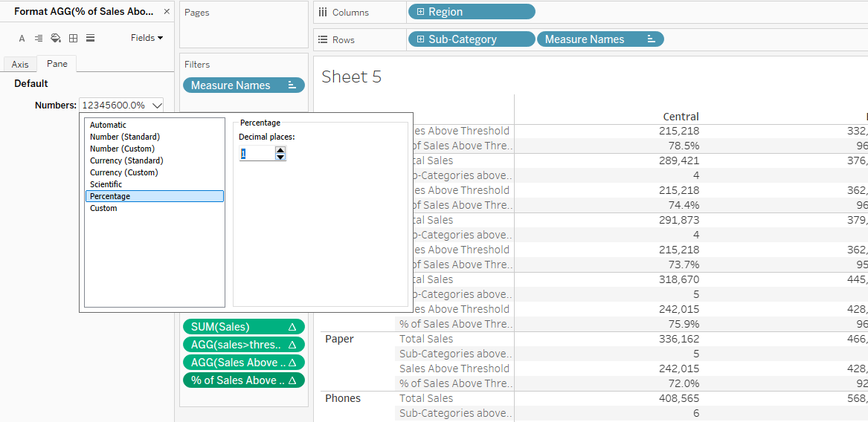Open the Numbers format dropdown

156,105
